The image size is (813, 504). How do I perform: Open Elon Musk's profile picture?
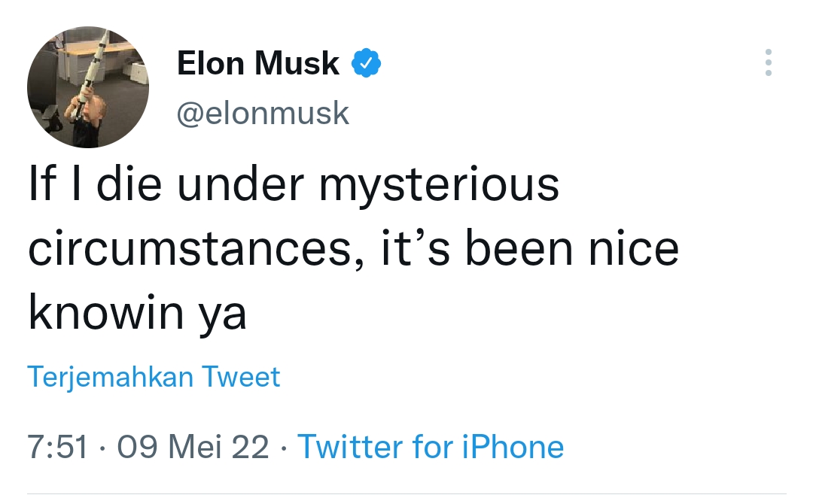[x=88, y=87]
